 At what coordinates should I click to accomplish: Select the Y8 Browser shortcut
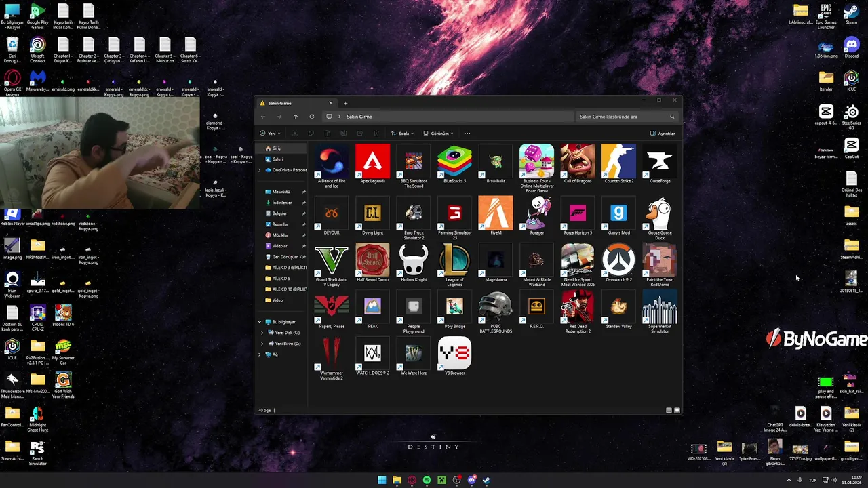pyautogui.click(x=454, y=356)
